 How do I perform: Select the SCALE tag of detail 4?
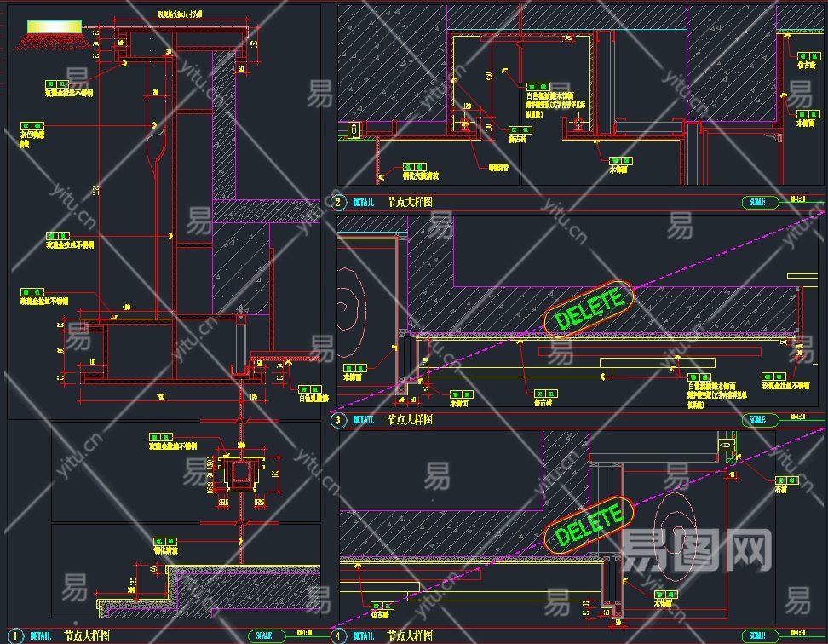coord(761,635)
